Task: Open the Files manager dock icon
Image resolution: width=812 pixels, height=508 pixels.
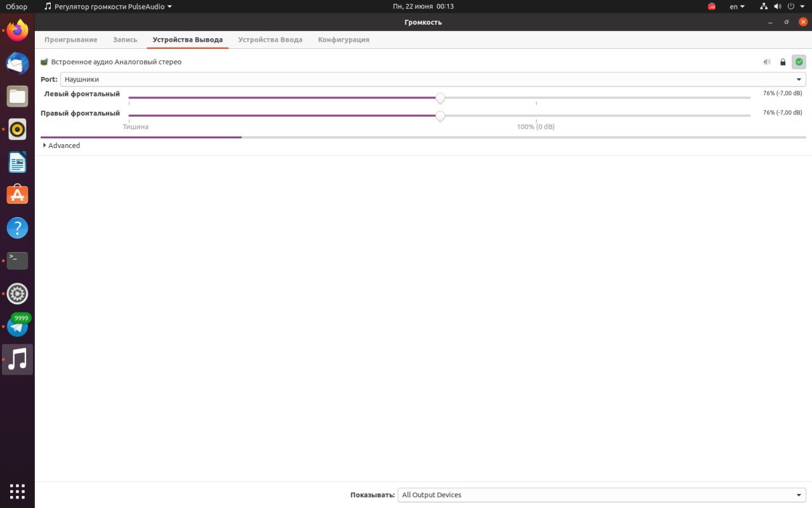Action: [x=17, y=96]
